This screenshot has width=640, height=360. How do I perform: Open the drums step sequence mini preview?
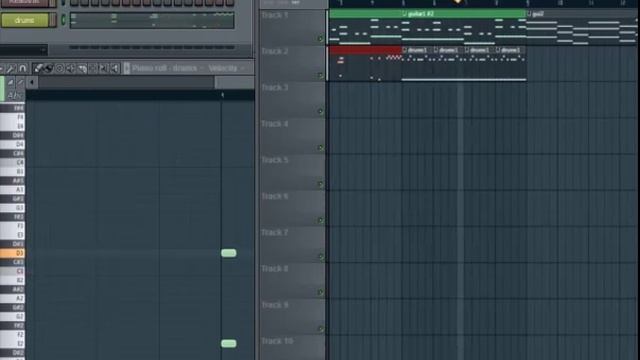click(x=152, y=20)
